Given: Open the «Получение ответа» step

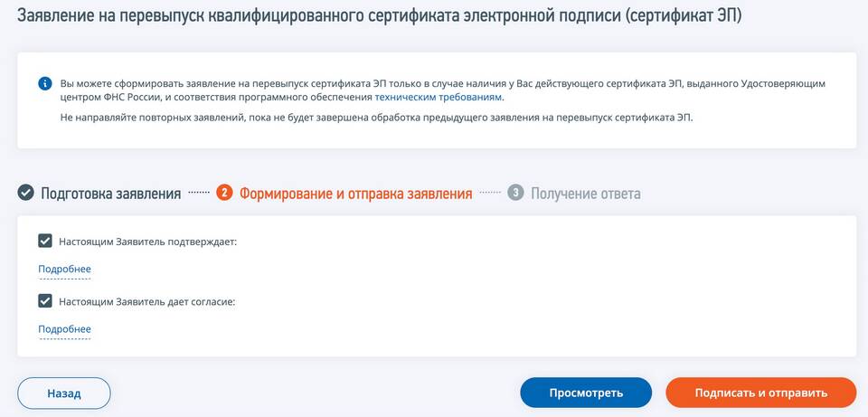Looking at the screenshot, I should [585, 193].
